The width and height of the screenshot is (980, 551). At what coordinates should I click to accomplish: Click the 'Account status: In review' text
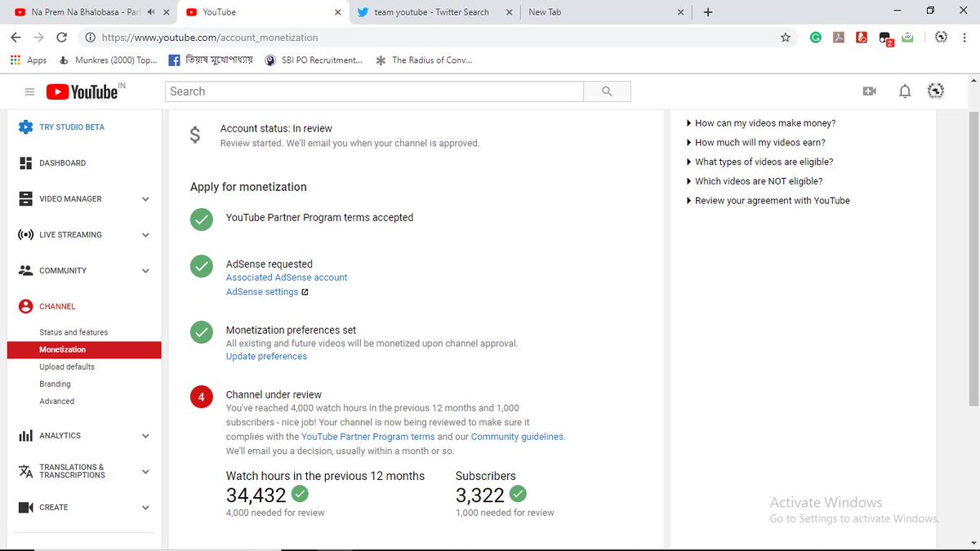coord(276,129)
